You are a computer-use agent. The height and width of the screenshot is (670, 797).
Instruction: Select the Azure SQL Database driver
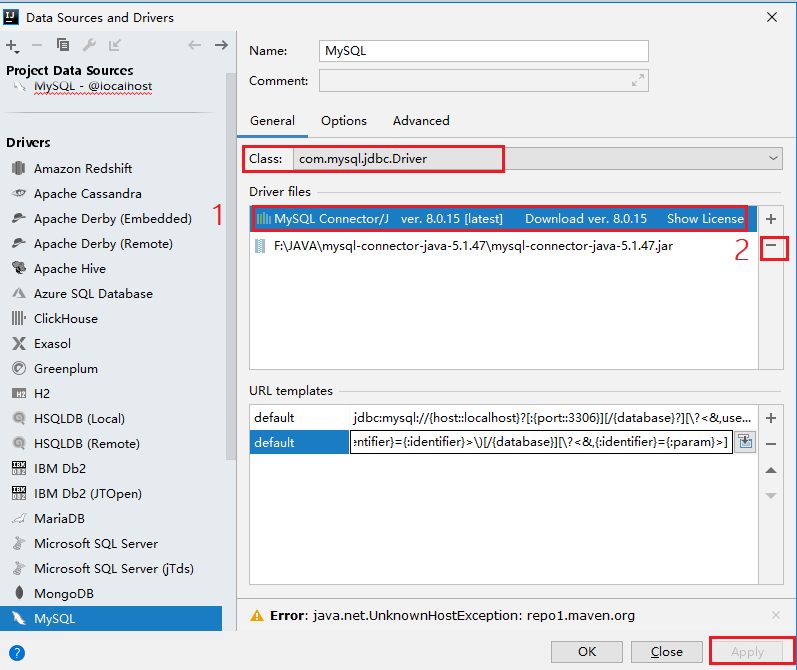[93, 294]
